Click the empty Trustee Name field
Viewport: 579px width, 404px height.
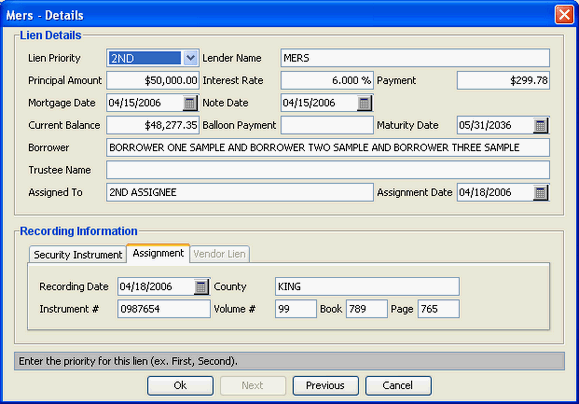[x=328, y=170]
